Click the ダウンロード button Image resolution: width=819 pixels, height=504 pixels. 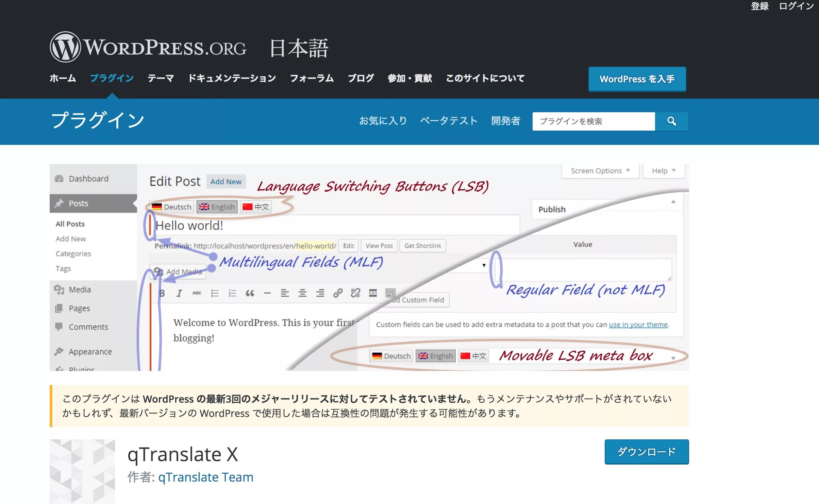tap(646, 452)
